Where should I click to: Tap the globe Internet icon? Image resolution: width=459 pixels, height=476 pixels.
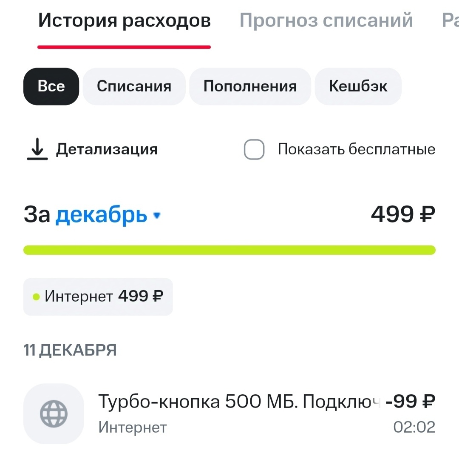[54, 413]
